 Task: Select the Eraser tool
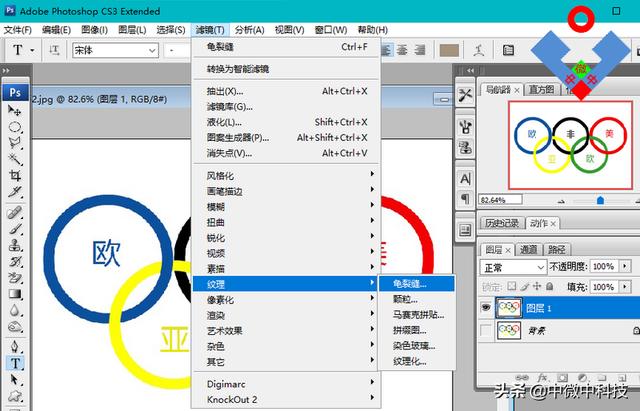click(x=15, y=278)
